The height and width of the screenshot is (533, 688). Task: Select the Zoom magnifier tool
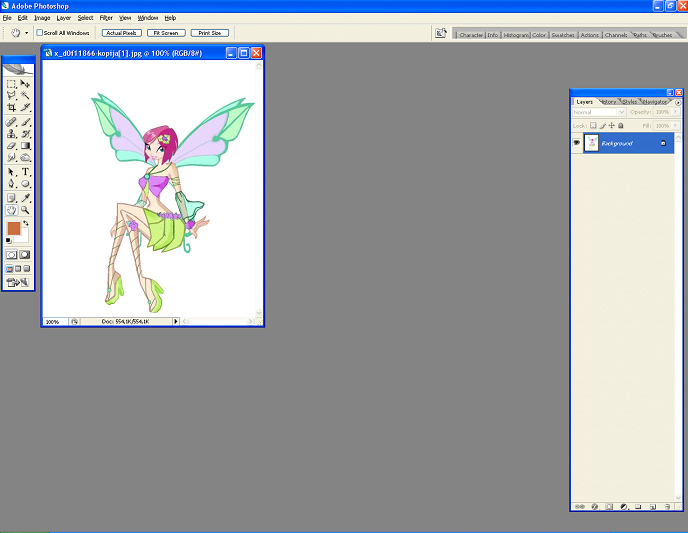coord(25,210)
